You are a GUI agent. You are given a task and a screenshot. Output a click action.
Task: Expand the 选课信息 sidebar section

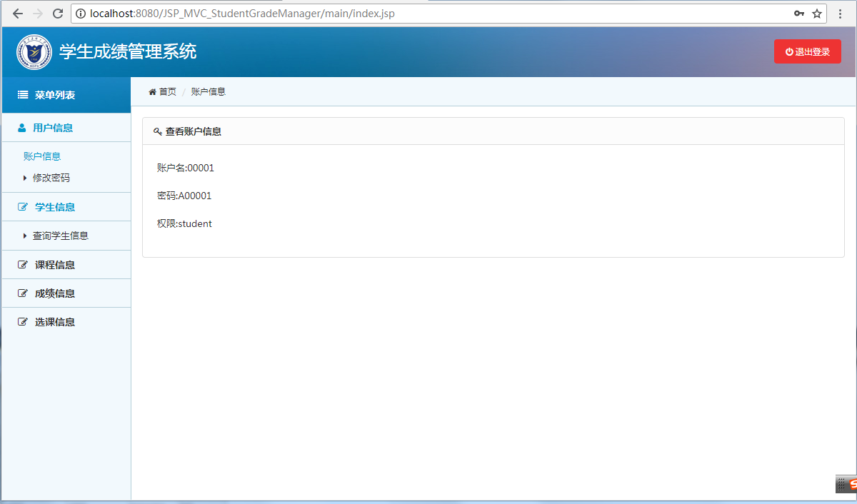(x=54, y=322)
